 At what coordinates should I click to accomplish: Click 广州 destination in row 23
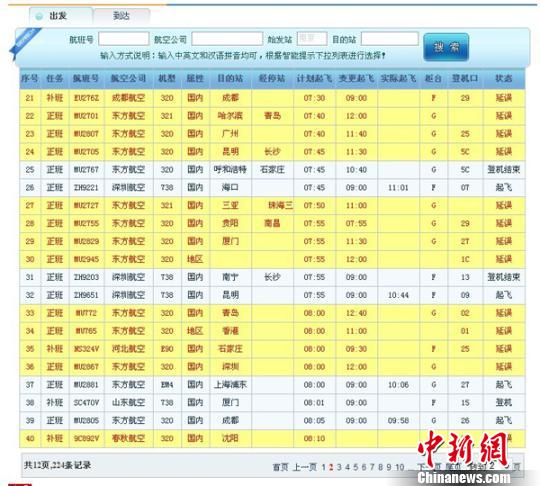(230, 134)
